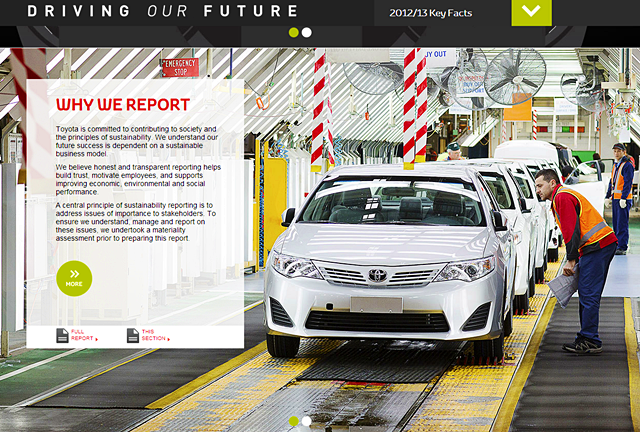The image size is (640, 432).
Task: Click the paragraph starting 'Toyota is committed'
Action: pos(135,143)
